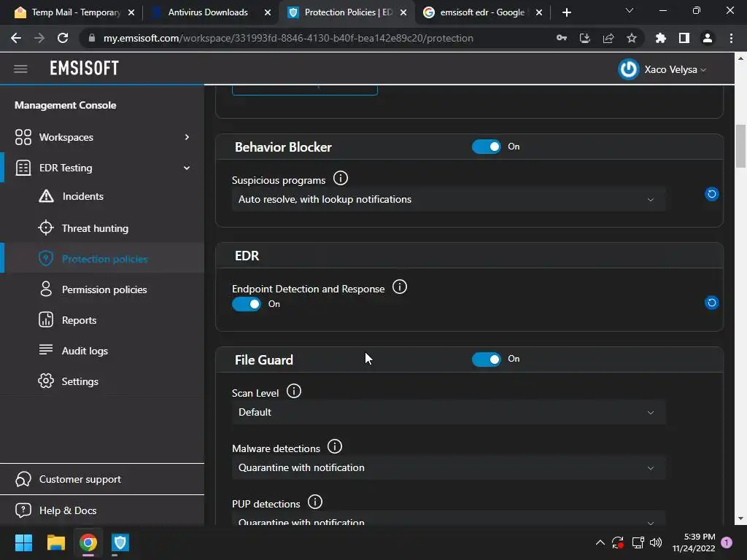This screenshot has width=747, height=560.
Task: Click the Incidents warning triangle icon
Action: [46, 196]
